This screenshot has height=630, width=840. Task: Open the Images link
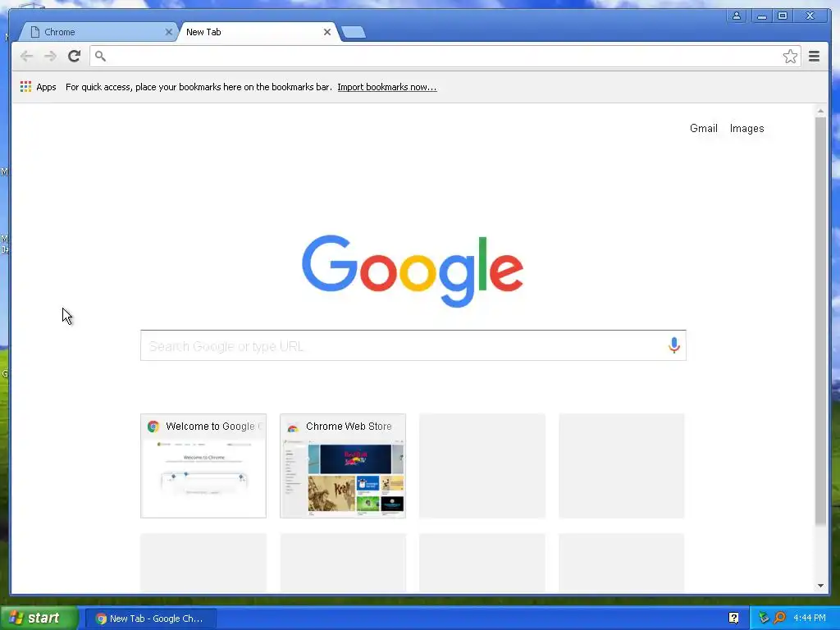746,129
